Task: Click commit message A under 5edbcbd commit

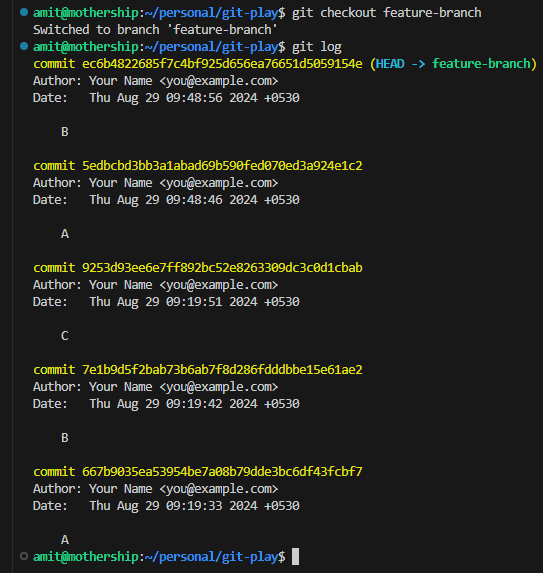Action: (x=65, y=234)
